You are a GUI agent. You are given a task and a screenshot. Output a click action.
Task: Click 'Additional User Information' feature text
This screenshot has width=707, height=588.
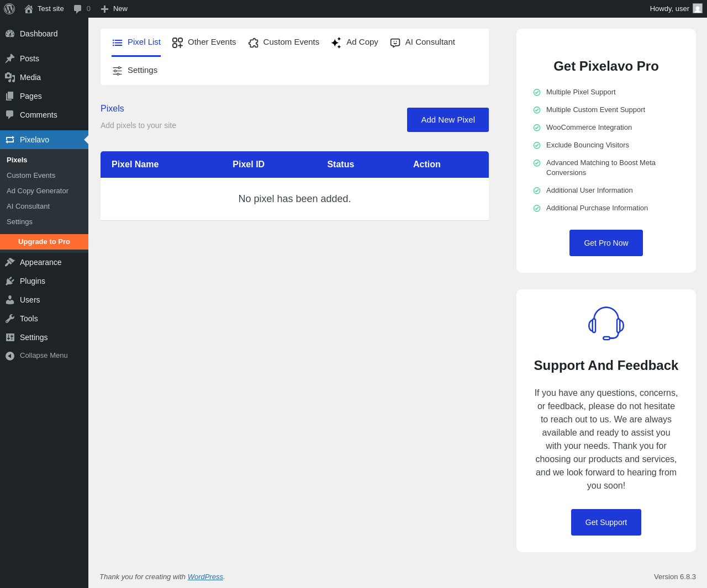tap(589, 190)
